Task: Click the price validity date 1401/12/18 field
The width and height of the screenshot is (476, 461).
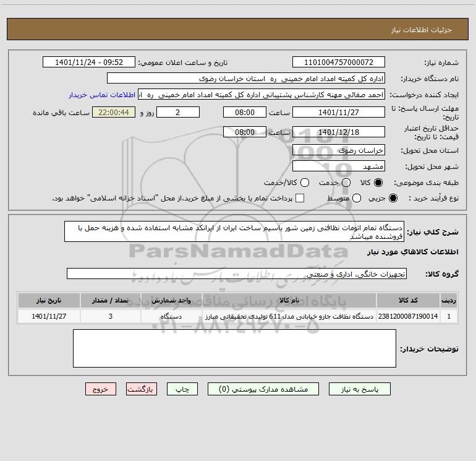Action: pos(339,132)
